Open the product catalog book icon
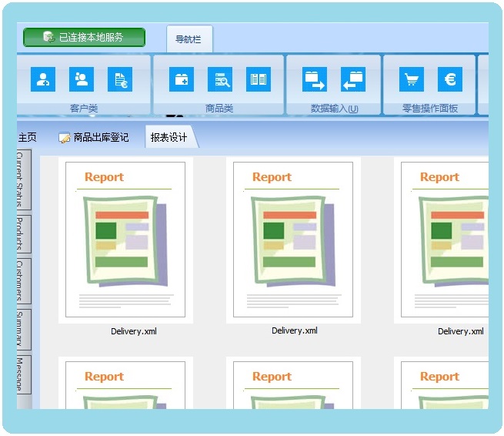 point(259,79)
